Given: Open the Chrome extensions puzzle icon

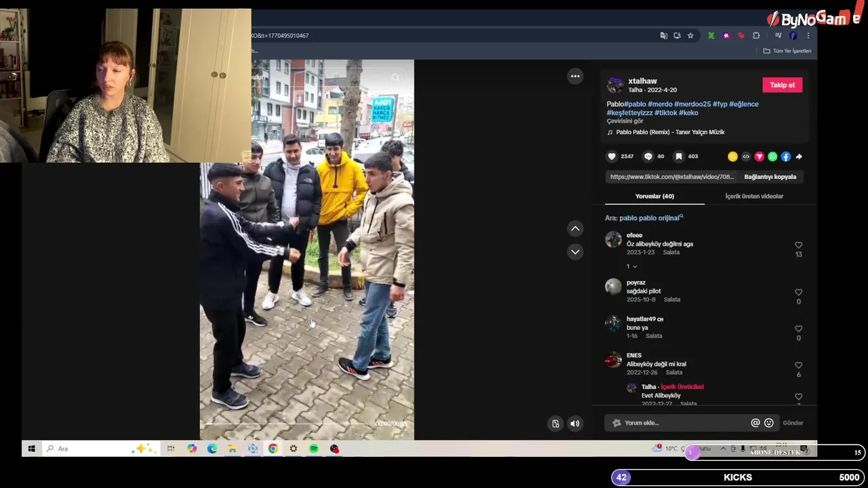Looking at the screenshot, I should 756,36.
